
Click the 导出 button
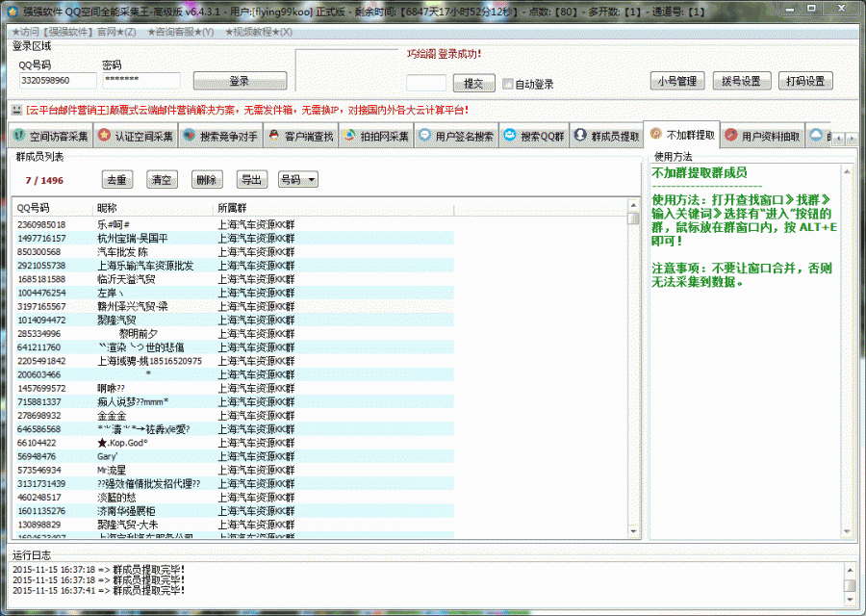coord(252,180)
